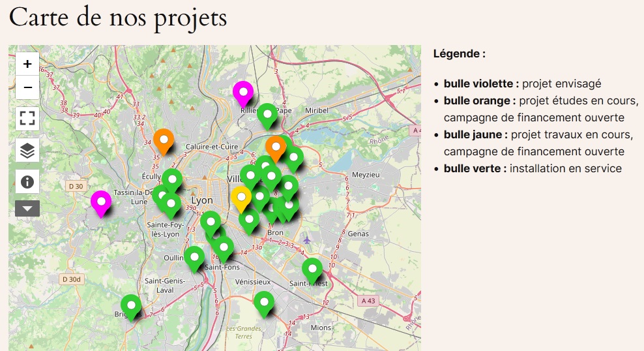
Task: Click the yellow marker in Lyon
Action: point(241,197)
